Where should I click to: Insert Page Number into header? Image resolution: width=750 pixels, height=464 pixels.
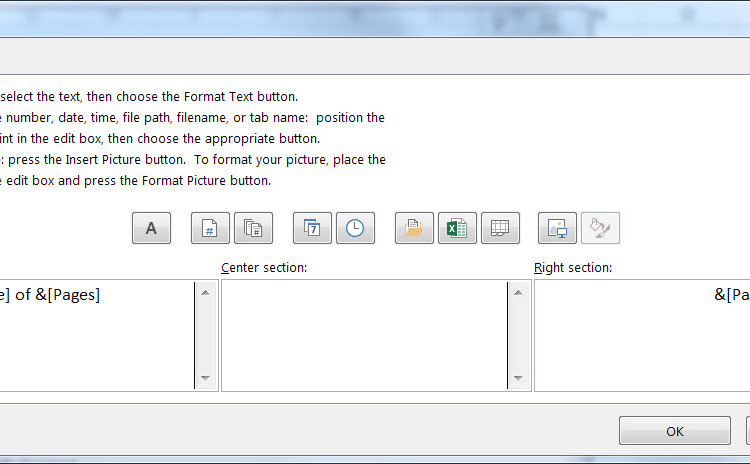tap(210, 228)
